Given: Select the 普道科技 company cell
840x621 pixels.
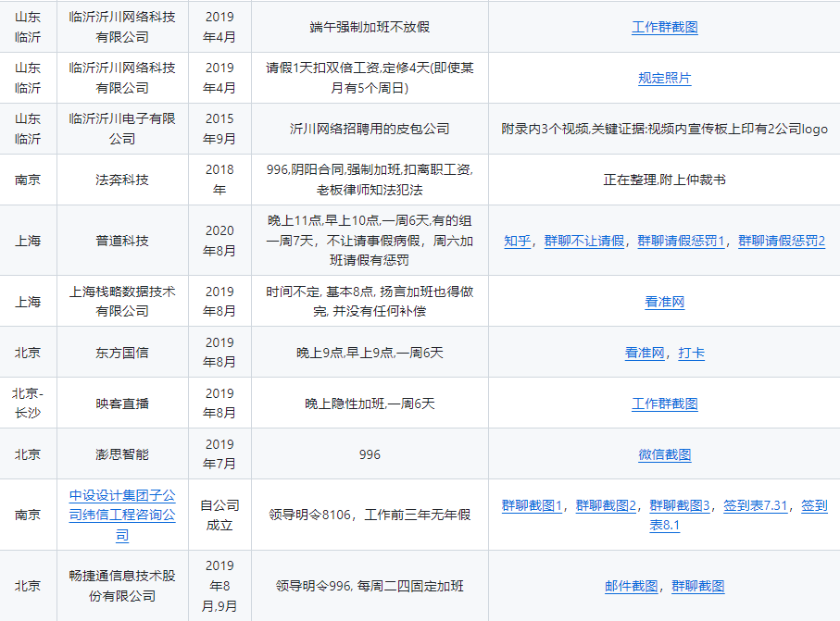Looking at the screenshot, I should point(122,241).
